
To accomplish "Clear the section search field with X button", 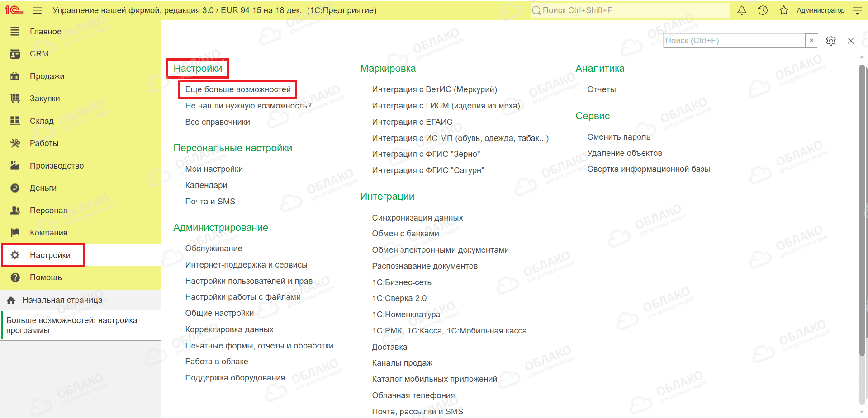I will [x=811, y=41].
